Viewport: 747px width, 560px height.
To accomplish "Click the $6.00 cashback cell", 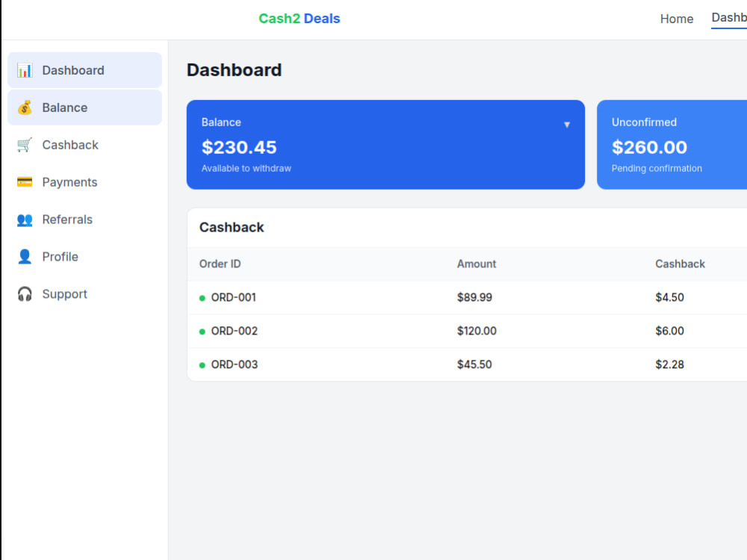I will [669, 331].
